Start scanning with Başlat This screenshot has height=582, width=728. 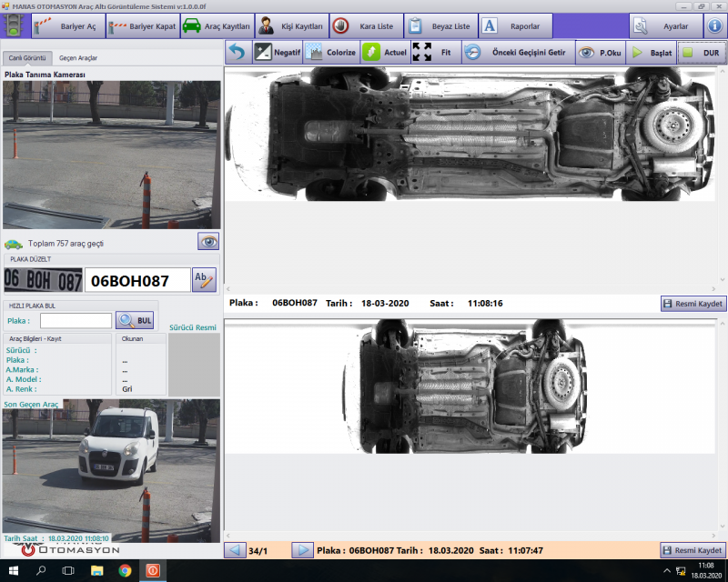click(652, 52)
